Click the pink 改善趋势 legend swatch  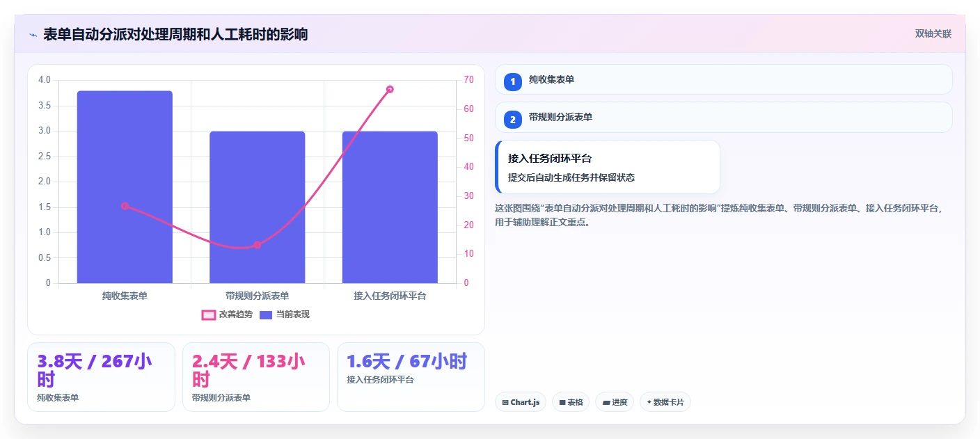[208, 315]
